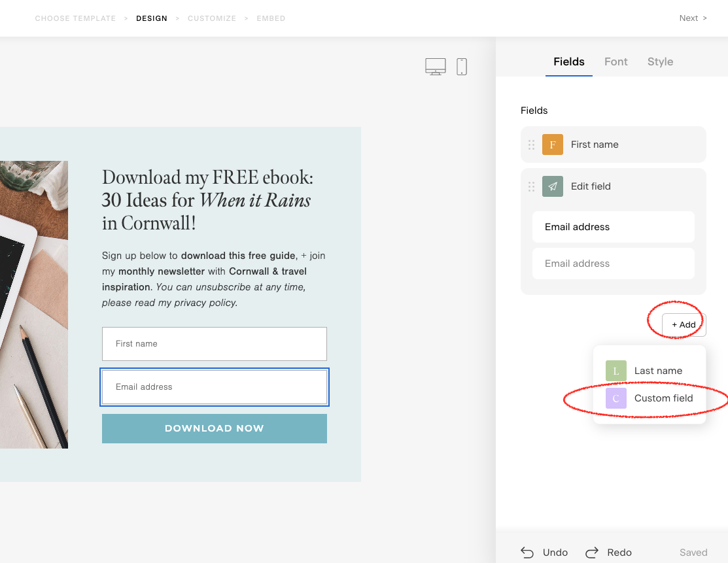This screenshot has width=728, height=563.
Task: Open the Customize step in the breadcrumb
Action: coord(212,18)
